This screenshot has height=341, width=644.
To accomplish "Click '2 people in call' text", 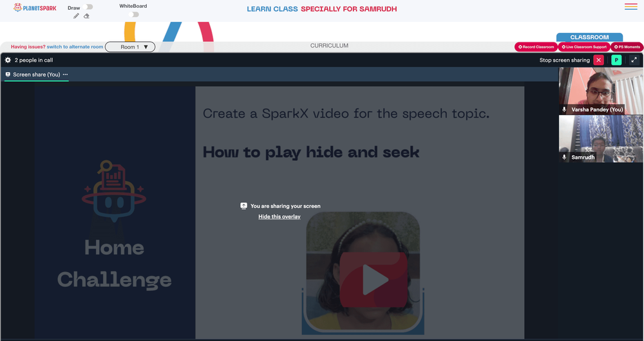I will pyautogui.click(x=33, y=60).
